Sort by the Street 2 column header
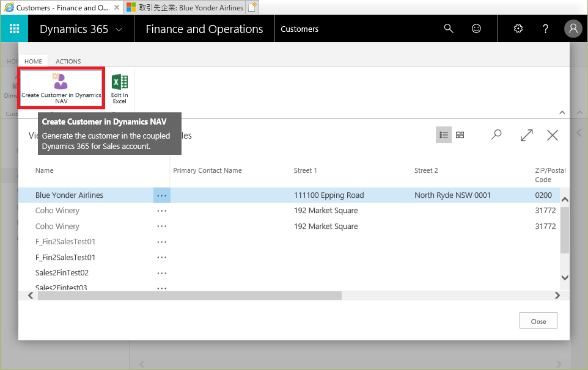 pyautogui.click(x=426, y=170)
